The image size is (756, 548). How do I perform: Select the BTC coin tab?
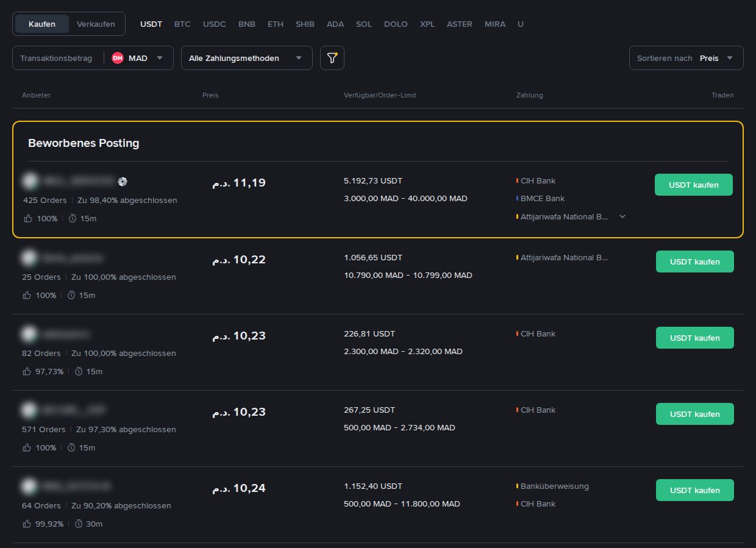(x=182, y=24)
